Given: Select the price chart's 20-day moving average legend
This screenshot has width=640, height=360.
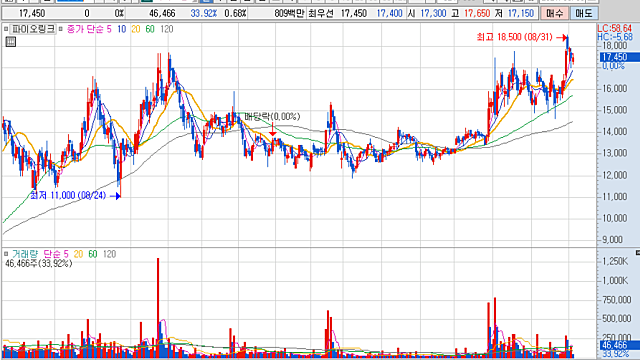Looking at the screenshot, I should (x=136, y=29).
